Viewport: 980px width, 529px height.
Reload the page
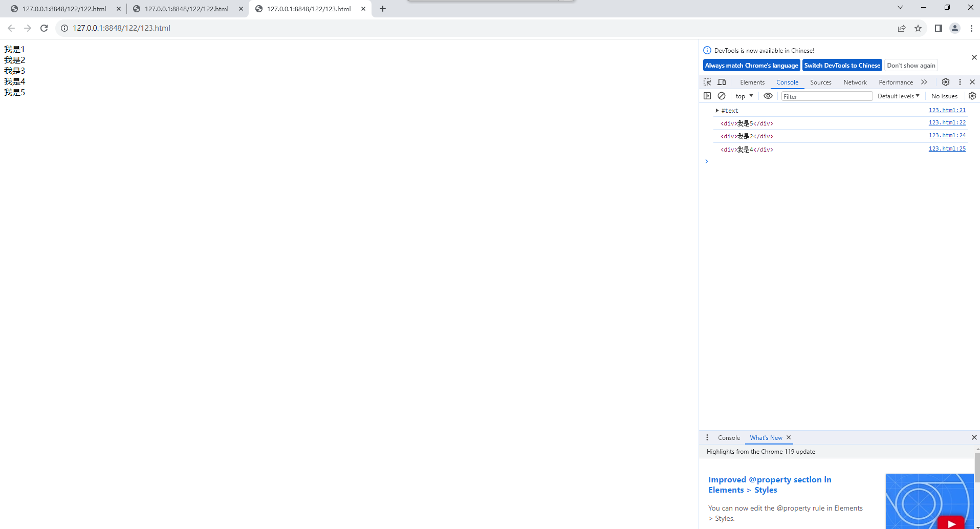[44, 28]
